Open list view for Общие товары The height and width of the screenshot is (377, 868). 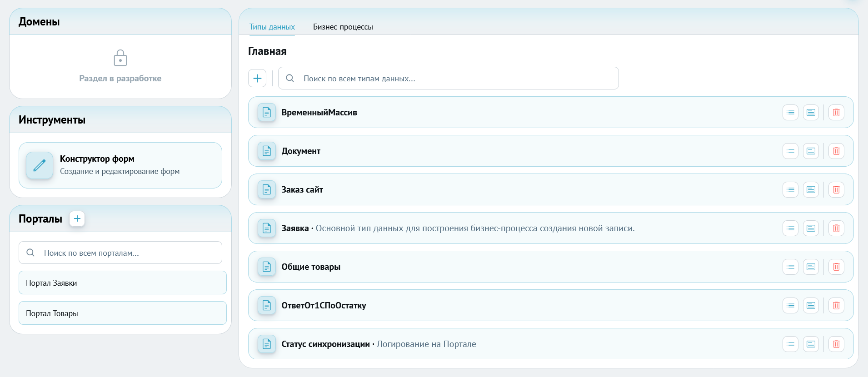790,267
